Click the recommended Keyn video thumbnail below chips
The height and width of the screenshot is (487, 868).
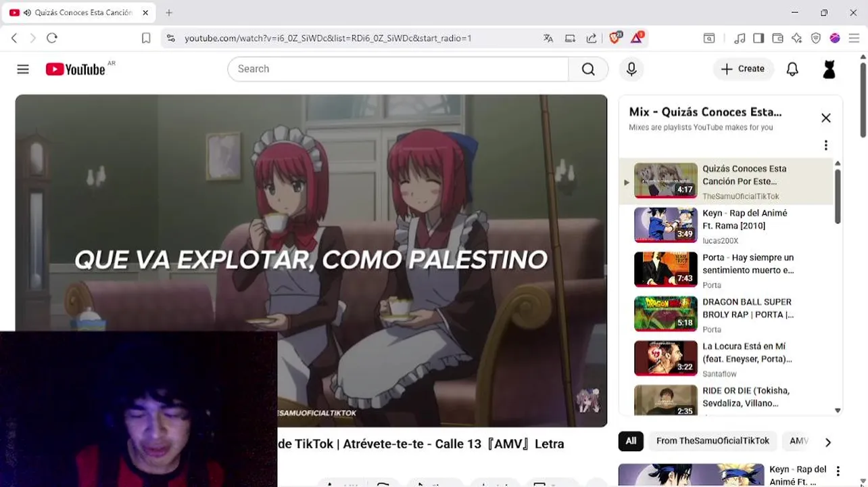tap(691, 475)
